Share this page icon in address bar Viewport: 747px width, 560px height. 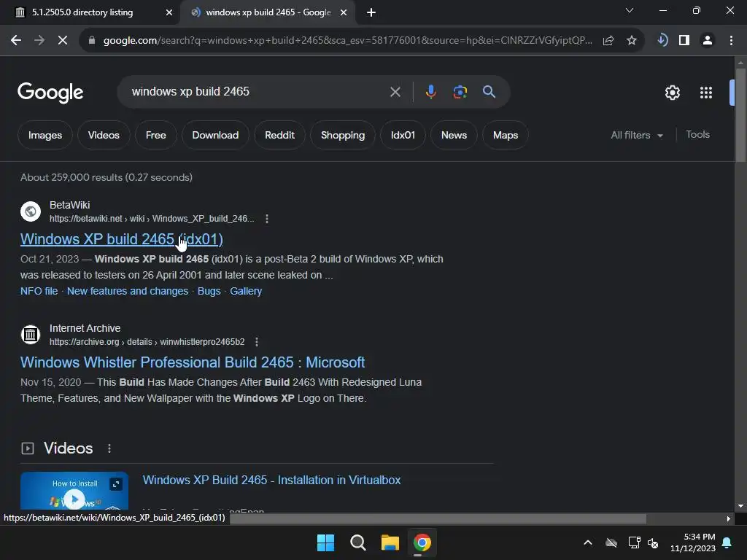coord(608,41)
